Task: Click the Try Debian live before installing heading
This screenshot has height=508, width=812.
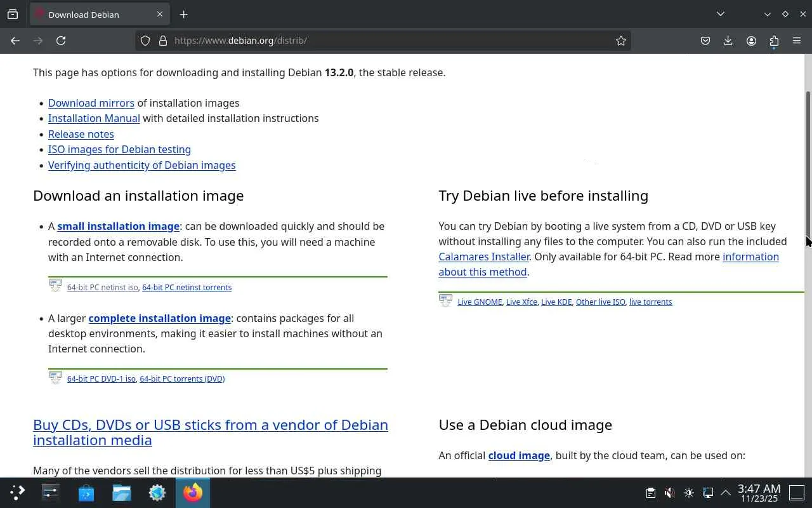Action: coord(543,196)
